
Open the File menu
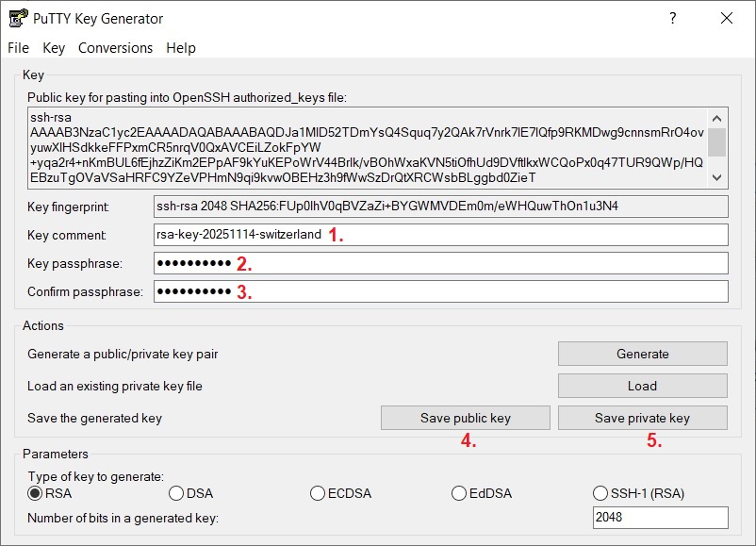click(x=19, y=48)
